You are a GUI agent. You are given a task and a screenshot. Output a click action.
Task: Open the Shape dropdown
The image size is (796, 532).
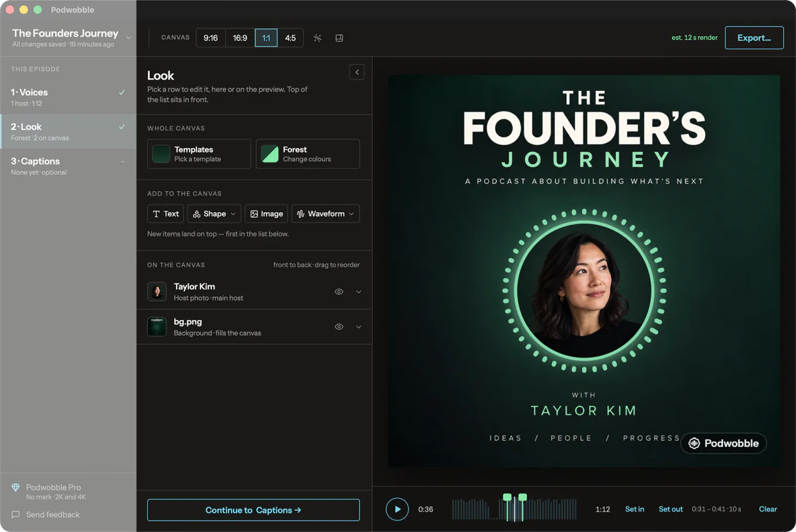pos(214,214)
